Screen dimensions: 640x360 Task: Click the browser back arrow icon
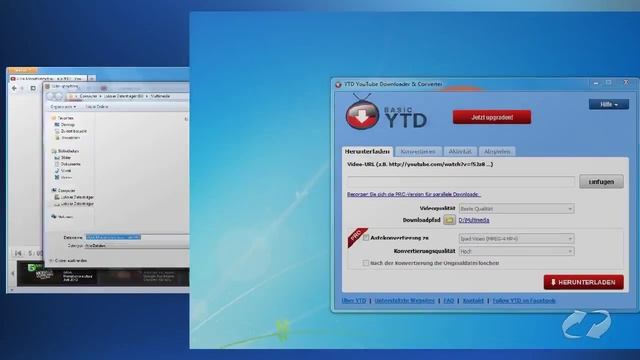15,88
